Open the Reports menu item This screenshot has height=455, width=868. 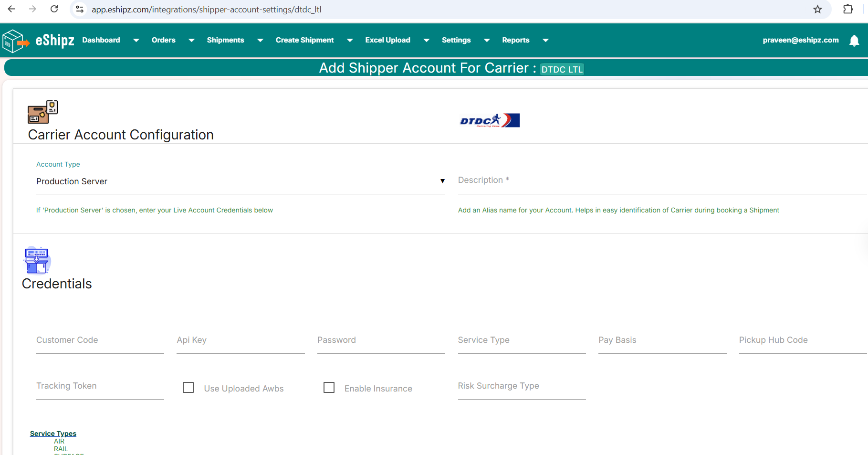(516, 40)
